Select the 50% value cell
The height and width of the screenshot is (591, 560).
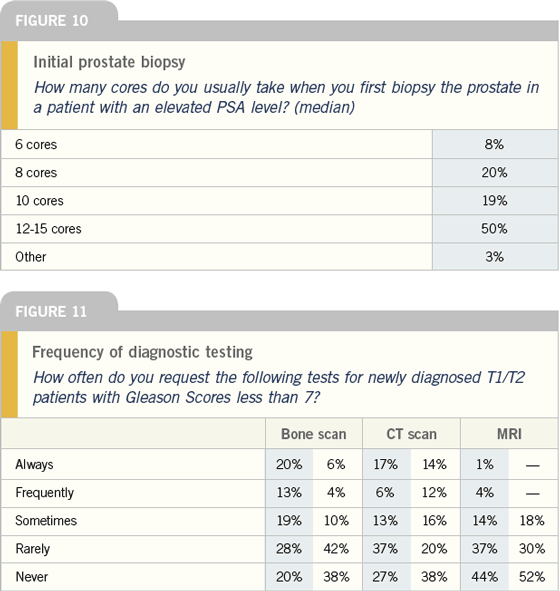494,229
